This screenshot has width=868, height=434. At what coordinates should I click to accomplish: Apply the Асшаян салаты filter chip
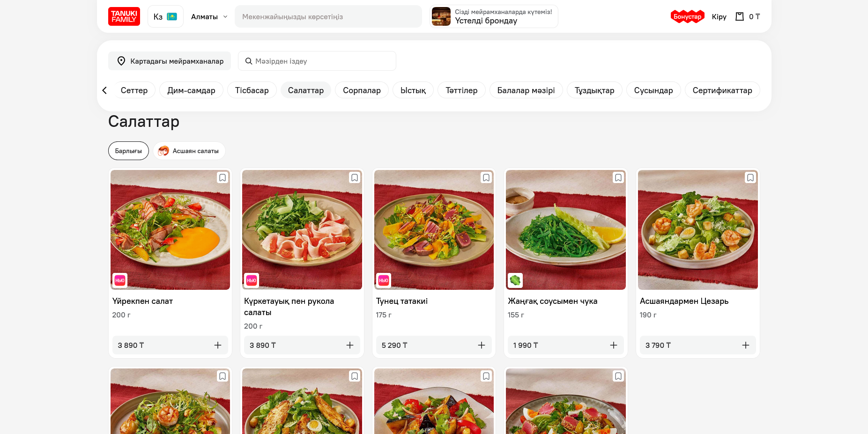pos(189,151)
